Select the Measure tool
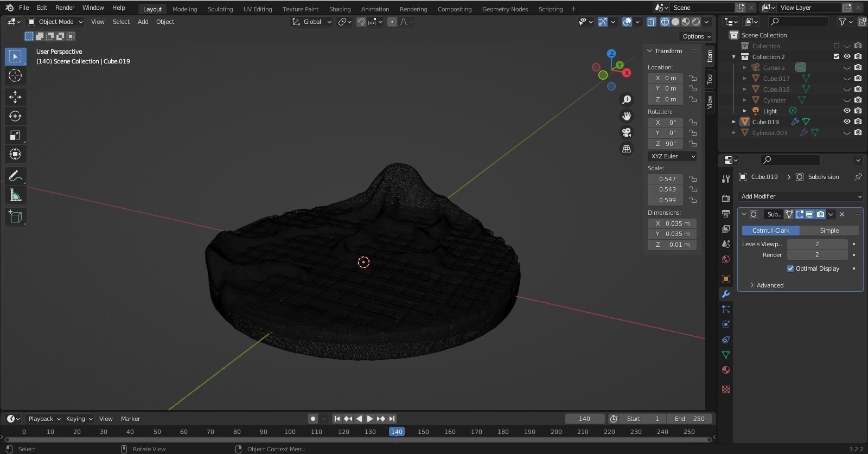Image resolution: width=868 pixels, height=454 pixels. click(x=15, y=195)
